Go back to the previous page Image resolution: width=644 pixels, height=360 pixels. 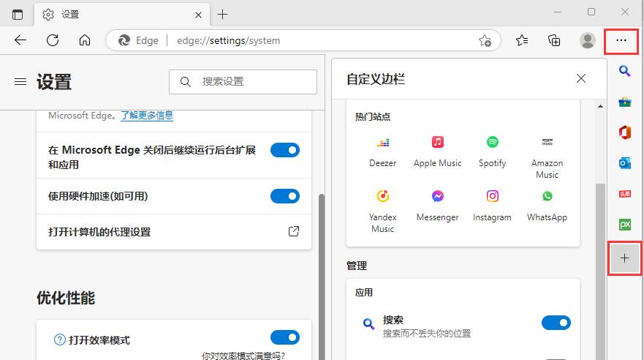(x=20, y=40)
